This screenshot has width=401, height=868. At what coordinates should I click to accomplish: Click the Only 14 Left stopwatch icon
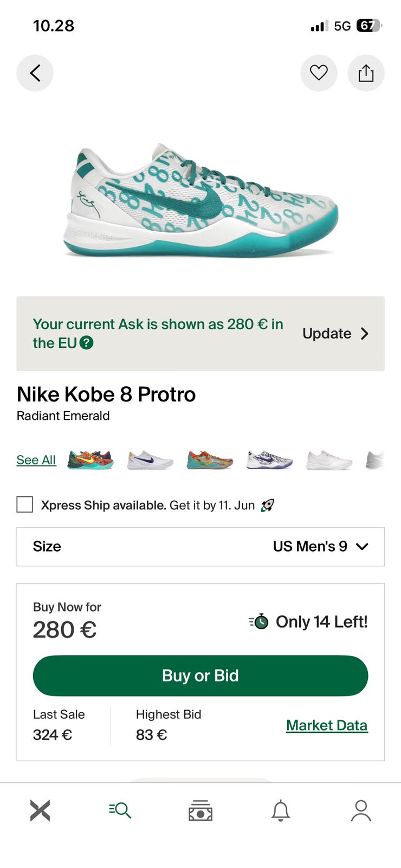pyautogui.click(x=259, y=621)
